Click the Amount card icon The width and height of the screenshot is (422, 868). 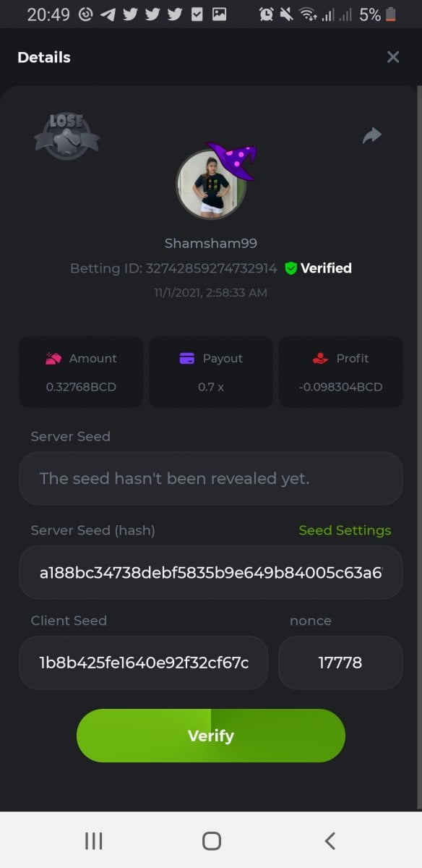[53, 358]
